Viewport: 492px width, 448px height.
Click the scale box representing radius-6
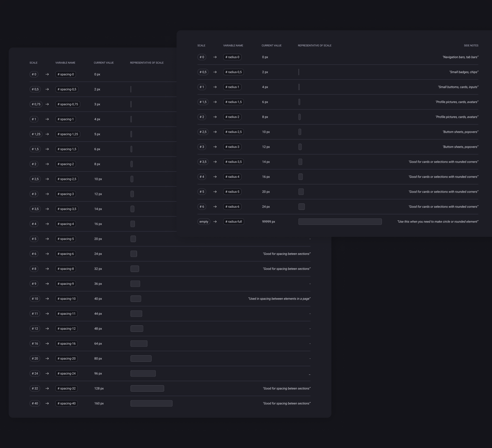coord(302,207)
